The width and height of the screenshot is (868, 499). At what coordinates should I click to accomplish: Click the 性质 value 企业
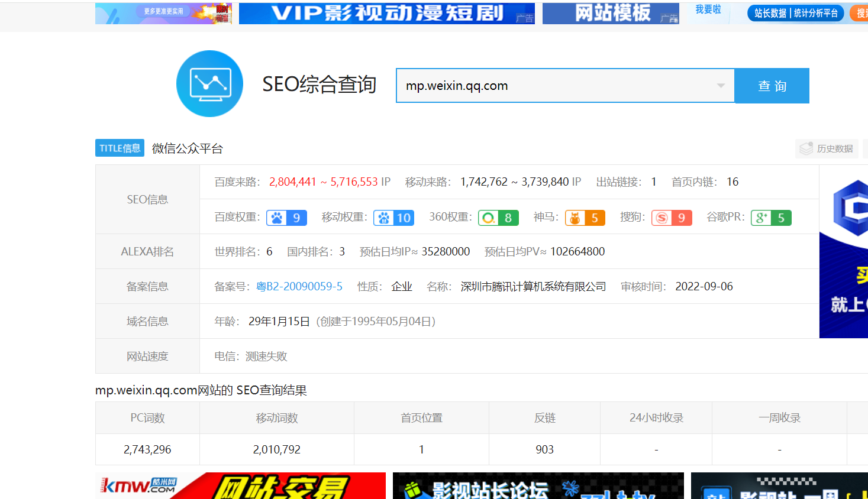(402, 287)
